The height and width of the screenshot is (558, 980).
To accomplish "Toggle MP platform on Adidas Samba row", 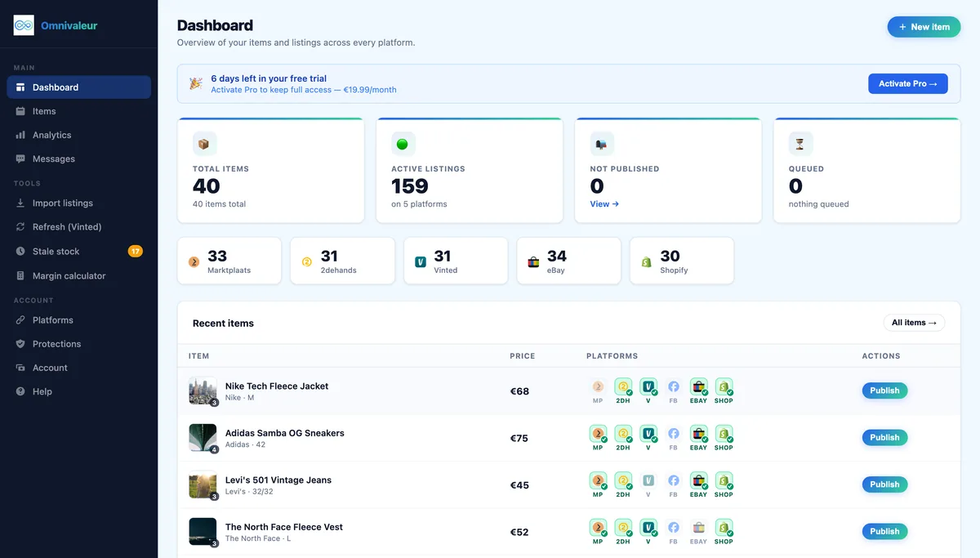I will (598, 438).
